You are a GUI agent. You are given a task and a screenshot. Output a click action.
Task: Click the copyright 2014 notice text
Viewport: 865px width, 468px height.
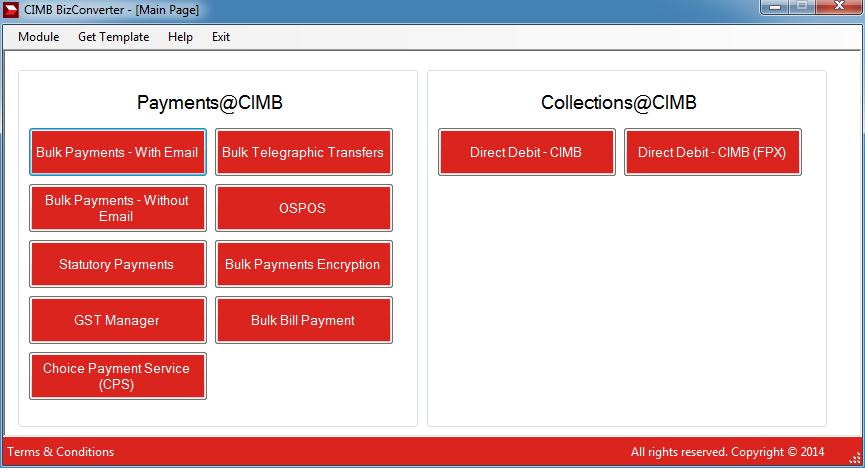tap(728, 452)
